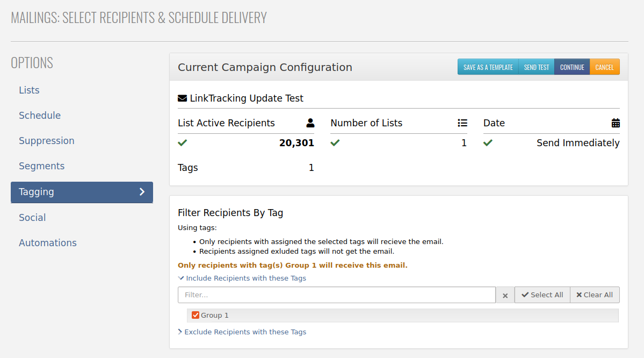This screenshot has height=358, width=644.
Task: Collapse Include Recipients with these Tags
Action: (242, 278)
